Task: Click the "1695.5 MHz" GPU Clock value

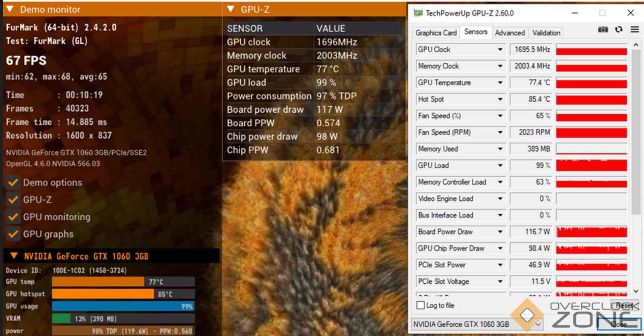Action: tap(532, 49)
